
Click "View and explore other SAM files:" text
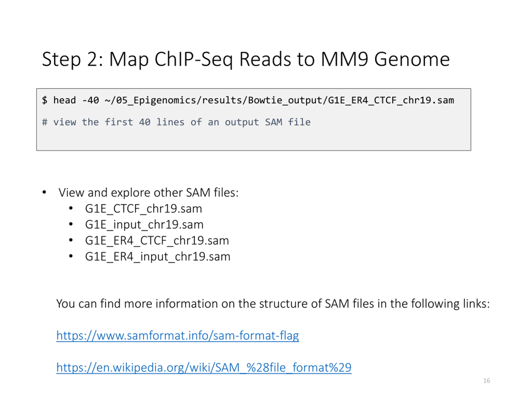[148, 193]
